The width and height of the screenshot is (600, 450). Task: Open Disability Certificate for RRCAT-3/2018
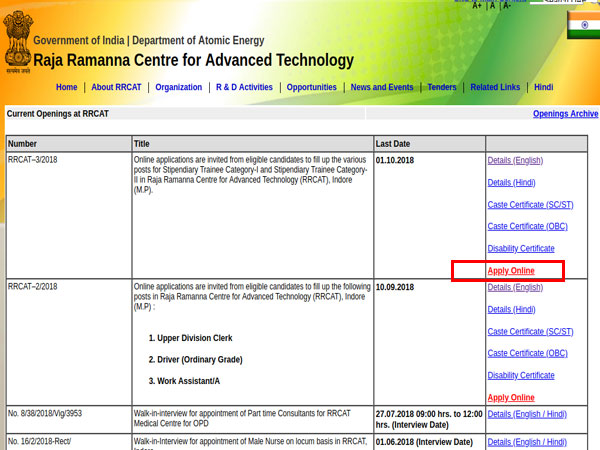point(521,249)
